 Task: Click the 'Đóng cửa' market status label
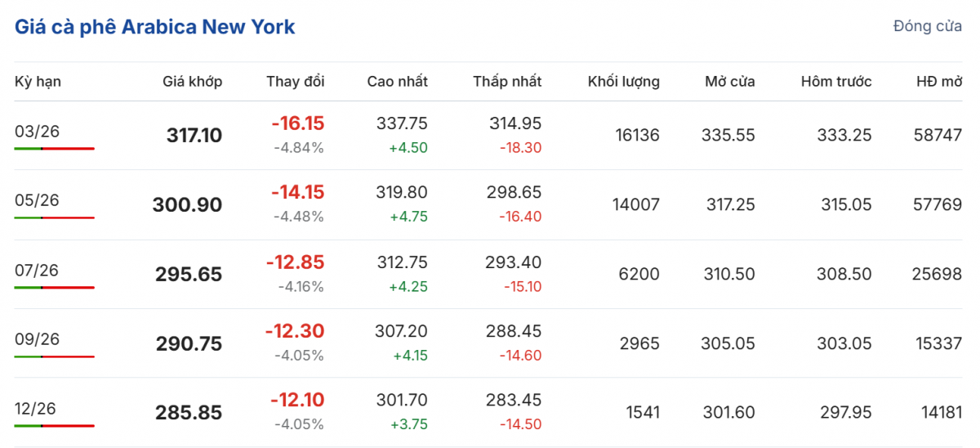tap(927, 27)
